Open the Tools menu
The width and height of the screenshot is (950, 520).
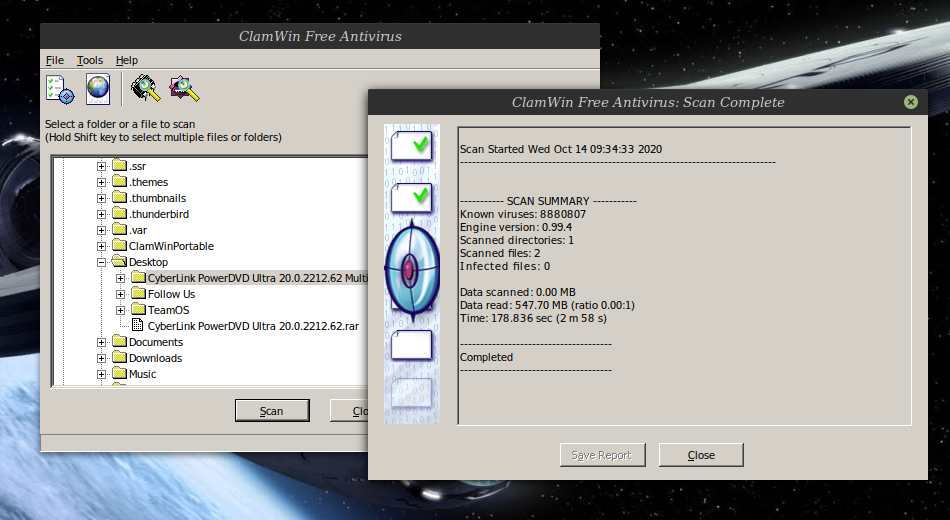click(90, 60)
